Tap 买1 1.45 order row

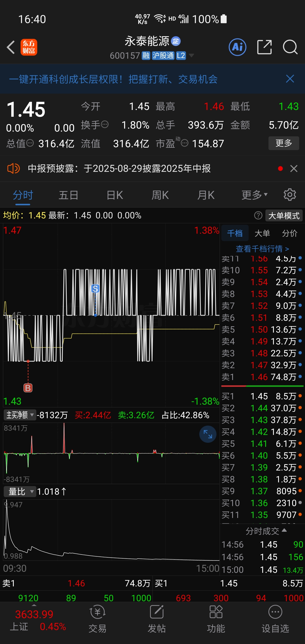tap(262, 396)
